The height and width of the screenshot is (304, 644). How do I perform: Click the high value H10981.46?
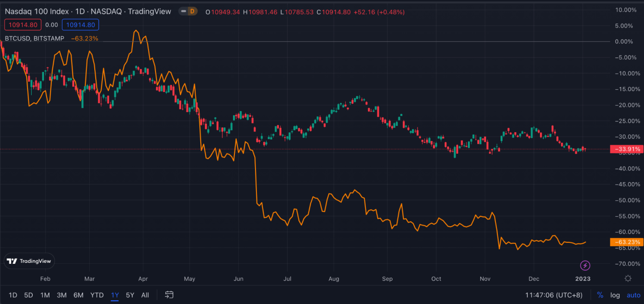tap(260, 12)
